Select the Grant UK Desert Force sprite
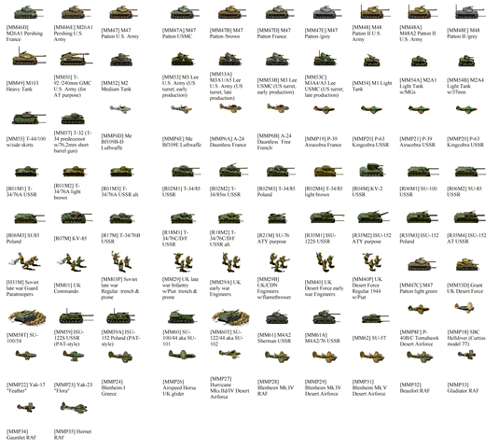Screen dimensions: 499x448 click(466, 264)
